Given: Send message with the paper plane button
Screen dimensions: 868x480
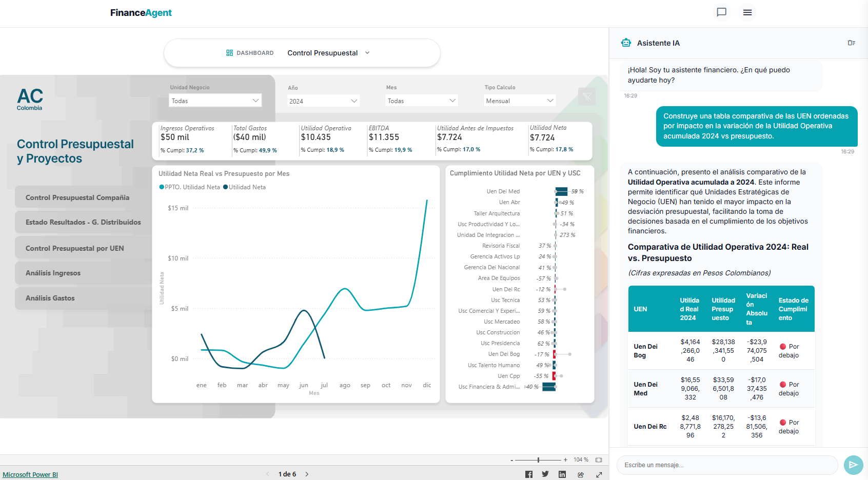Looking at the screenshot, I should (x=853, y=465).
